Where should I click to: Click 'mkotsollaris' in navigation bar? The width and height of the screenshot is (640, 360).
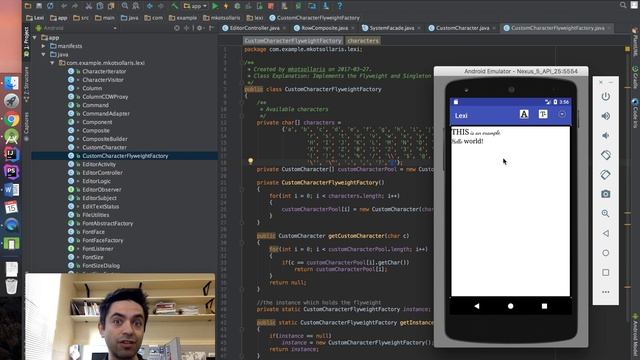coord(222,18)
